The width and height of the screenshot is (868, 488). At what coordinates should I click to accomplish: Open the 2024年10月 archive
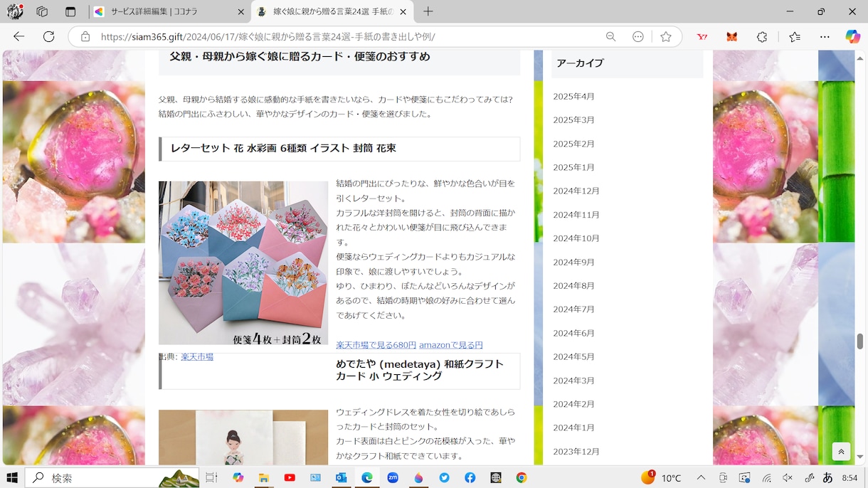tap(576, 238)
